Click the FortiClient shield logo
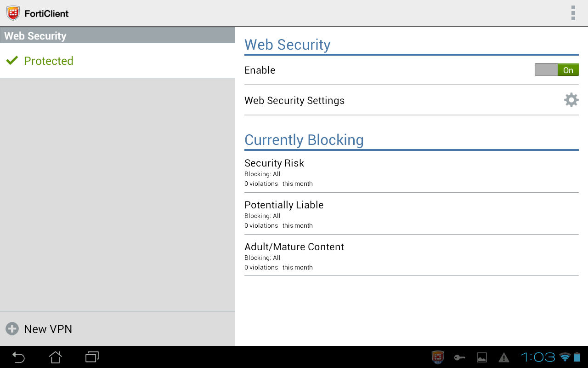588x368 pixels. pyautogui.click(x=13, y=13)
